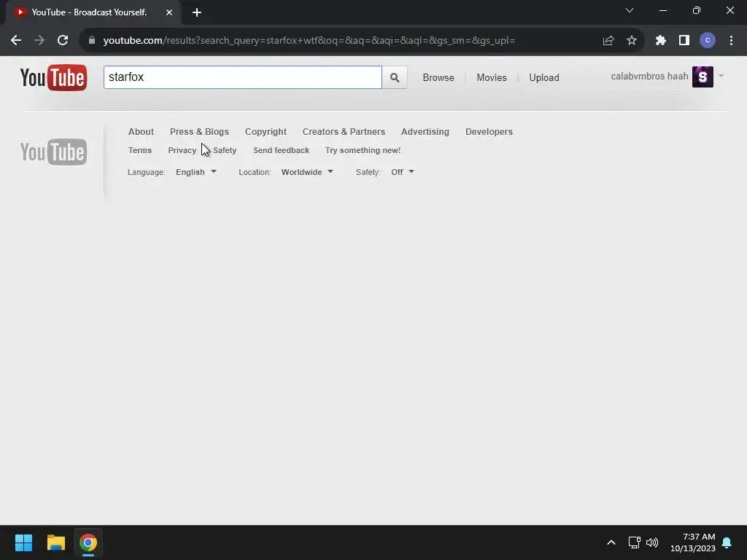Viewport: 747px width, 560px height.
Task: Open the notifications bell icon
Action: [x=727, y=542]
